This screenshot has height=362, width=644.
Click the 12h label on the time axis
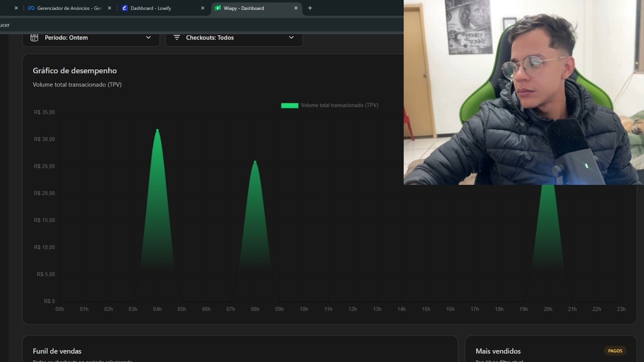pos(353,309)
